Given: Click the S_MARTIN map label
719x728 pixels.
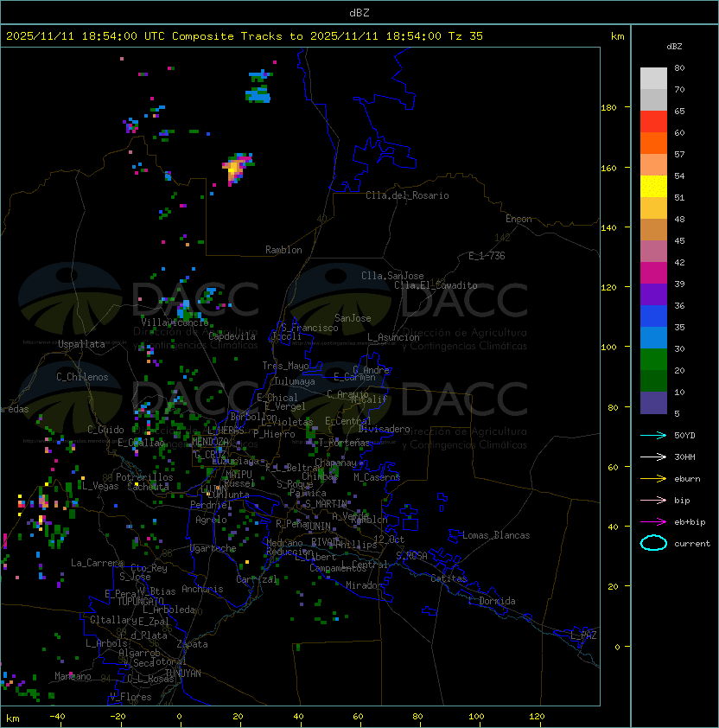Looking at the screenshot, I should (x=326, y=504).
